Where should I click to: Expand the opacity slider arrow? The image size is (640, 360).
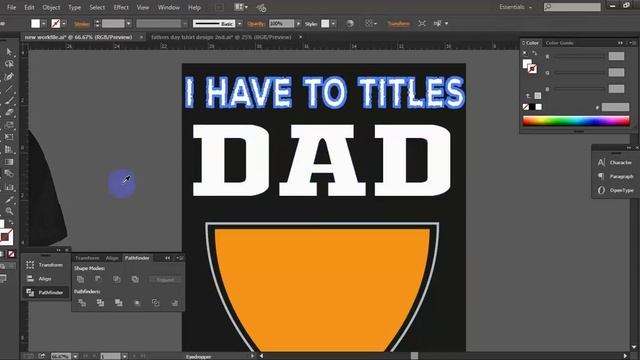tap(298, 24)
